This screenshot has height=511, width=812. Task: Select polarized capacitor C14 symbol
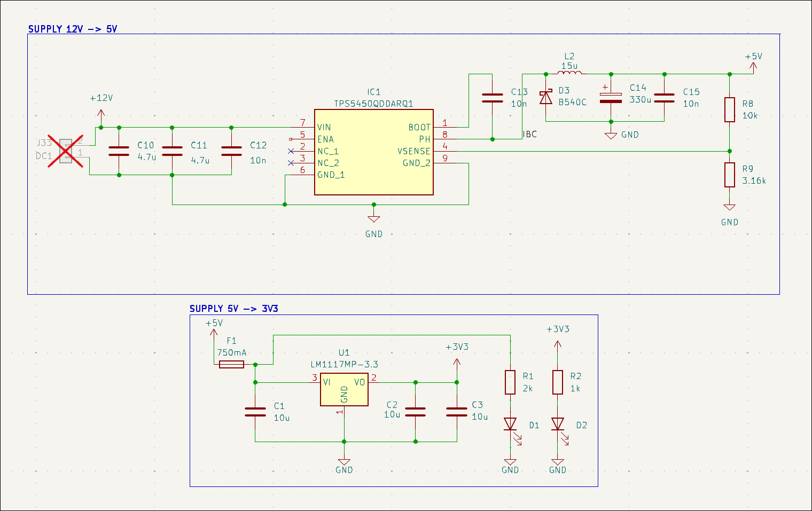pos(611,98)
